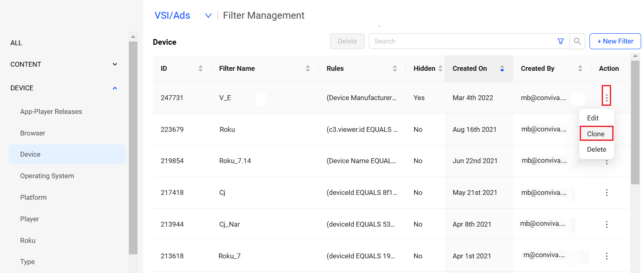Click the magnifier search icon button
This screenshot has height=273, width=644.
tap(577, 41)
